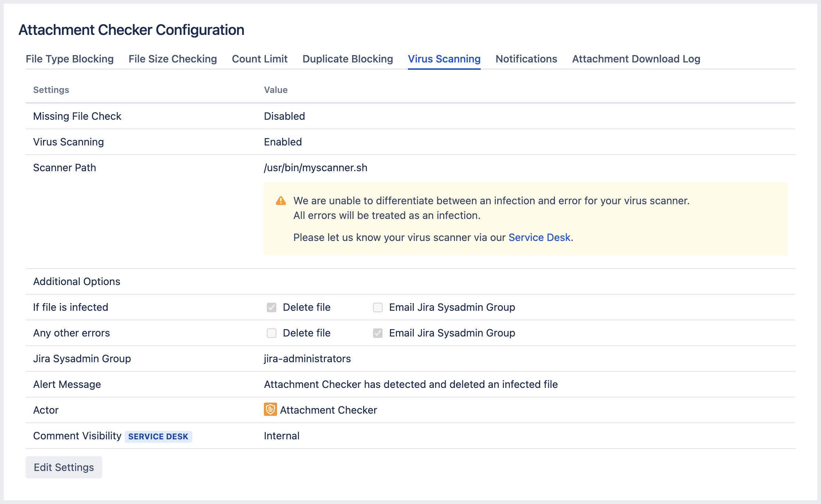This screenshot has height=504, width=821.
Task: Uncheck Email Jira Sysadmin Group for other errors
Action: pos(378,333)
